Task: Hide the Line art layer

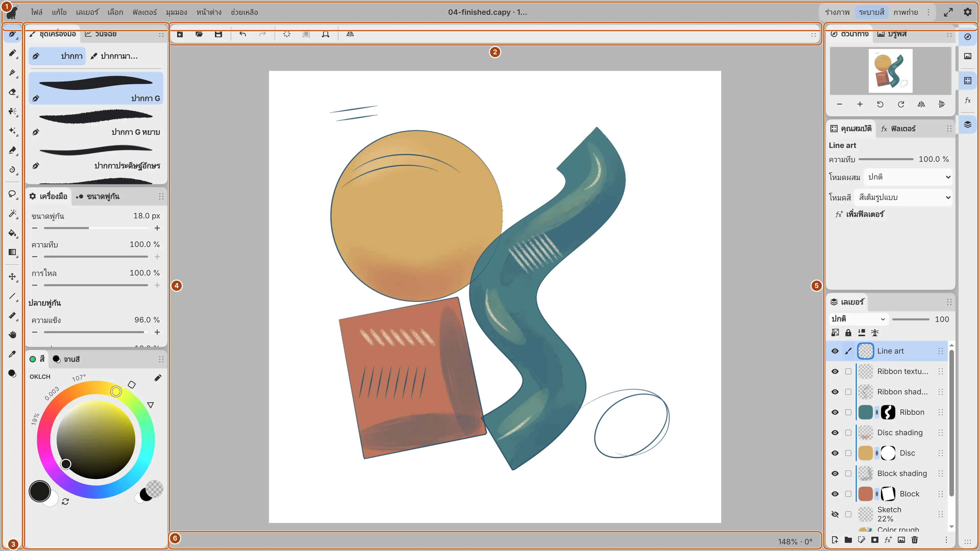Action: pyautogui.click(x=835, y=351)
